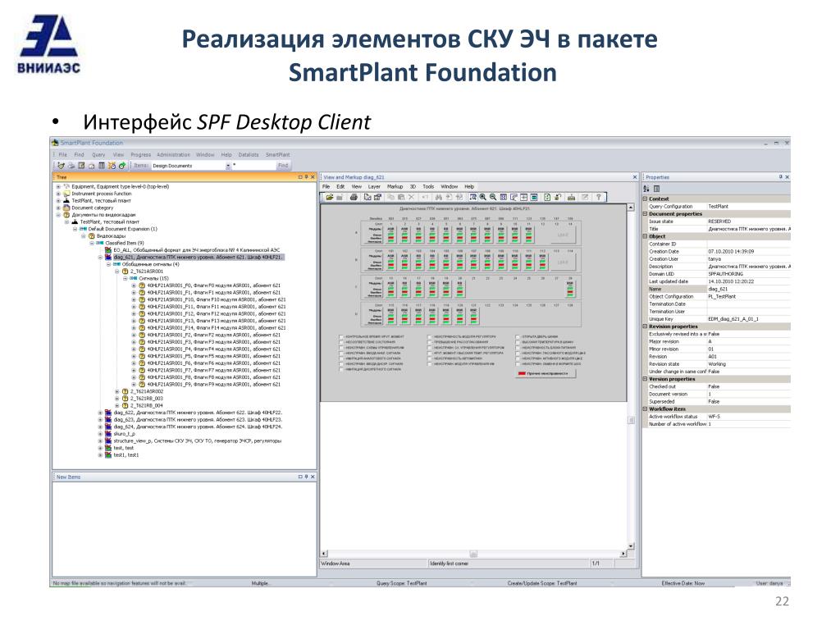This screenshot has height=630, width=840.
Task: Click the star-clock icon in main toolbar
Action: [x=112, y=166]
